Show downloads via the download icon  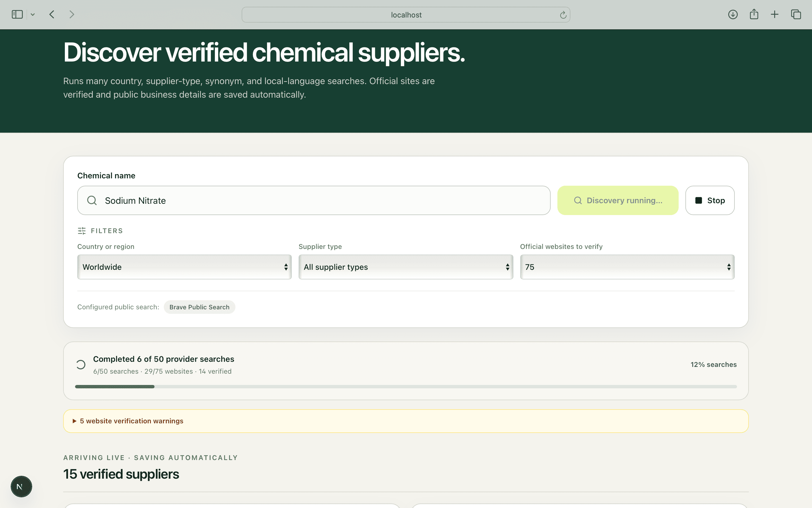[732, 14]
